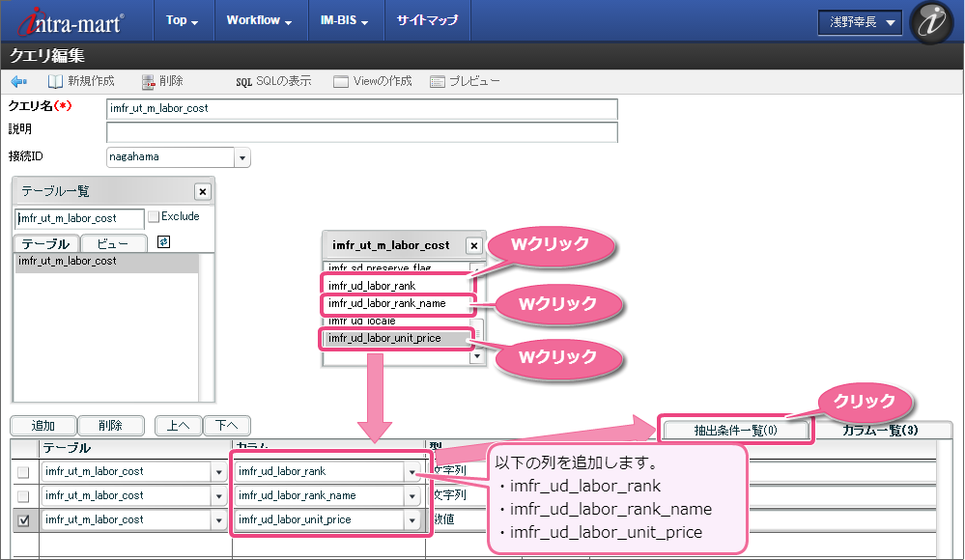
Task: Switch to the テーブル tab
Action: point(46,243)
